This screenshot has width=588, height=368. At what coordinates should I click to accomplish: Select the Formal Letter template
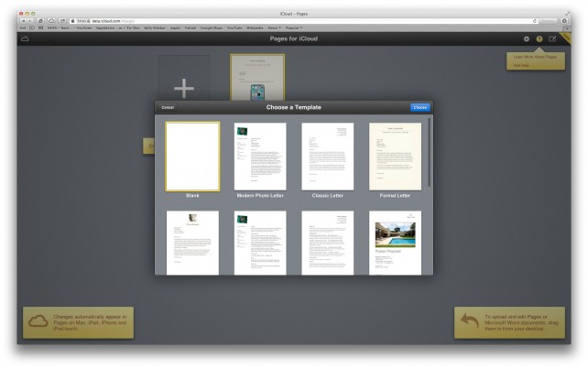(x=395, y=157)
